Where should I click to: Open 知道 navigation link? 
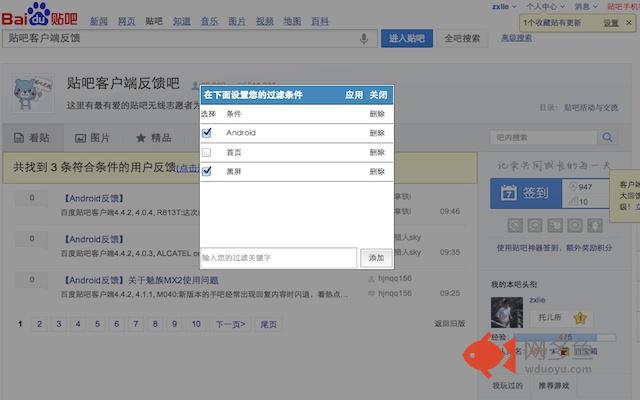[x=182, y=21]
